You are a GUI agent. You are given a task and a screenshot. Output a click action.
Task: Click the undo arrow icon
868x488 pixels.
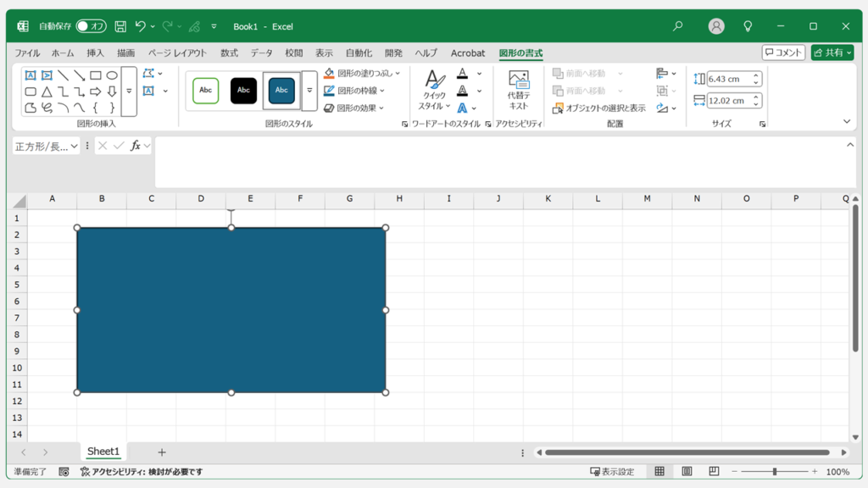point(141,26)
